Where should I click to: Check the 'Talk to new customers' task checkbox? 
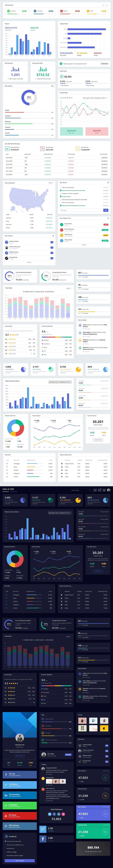pyautogui.click(x=61, y=187)
